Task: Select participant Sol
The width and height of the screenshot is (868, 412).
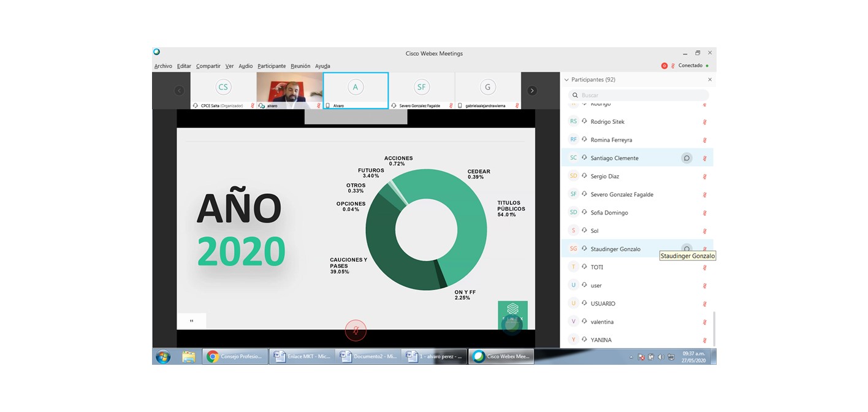Action: 595,231
